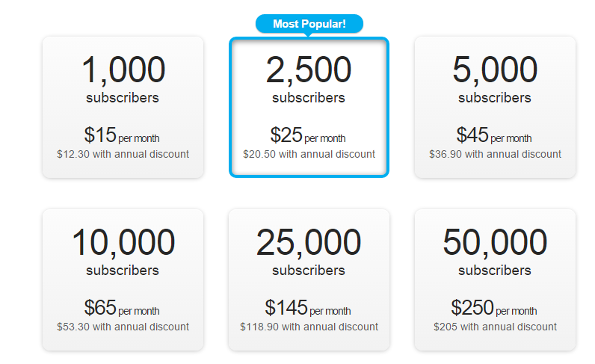
Task: Select the 50,000 subscribers plan
Action: (495, 280)
